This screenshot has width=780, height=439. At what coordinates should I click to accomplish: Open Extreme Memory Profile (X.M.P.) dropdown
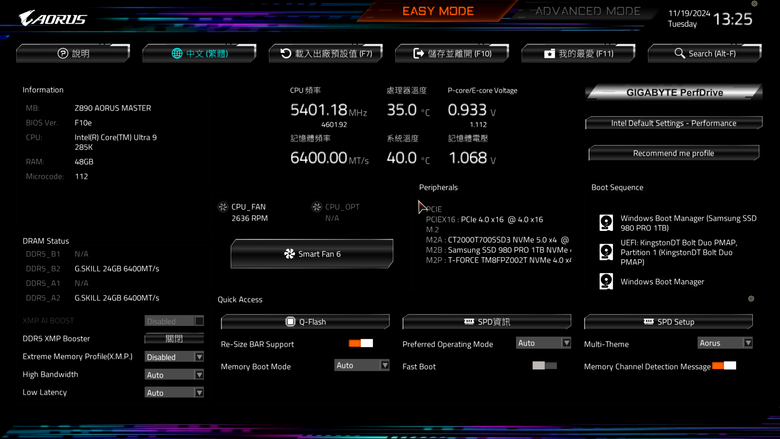(174, 357)
